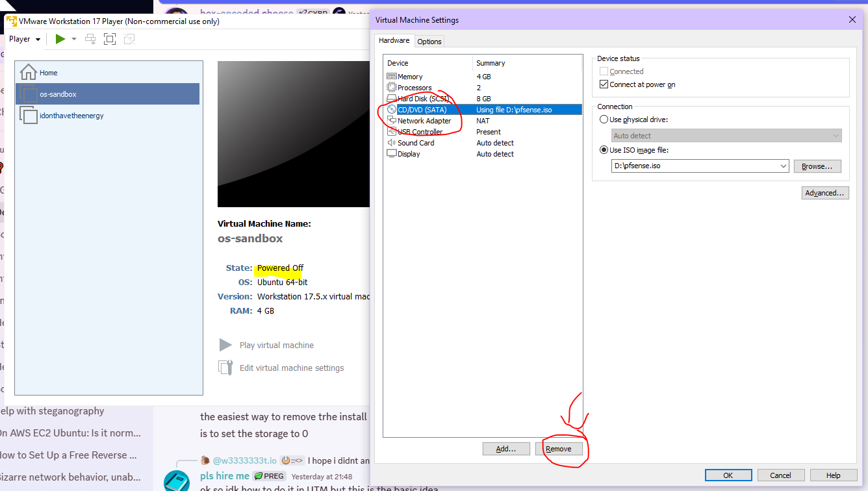Click the green Play power-on icon in VMware toolbar
868x491 pixels.
pyautogui.click(x=60, y=39)
